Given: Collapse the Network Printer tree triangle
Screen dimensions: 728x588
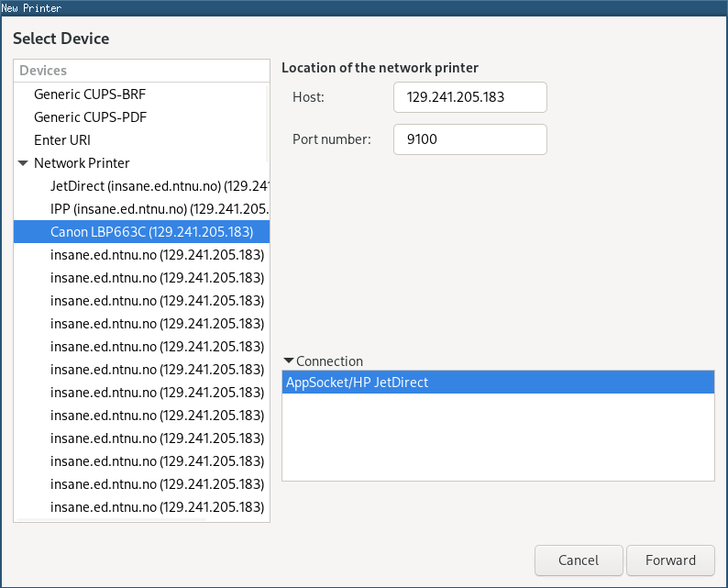Looking at the screenshot, I should (x=23, y=163).
